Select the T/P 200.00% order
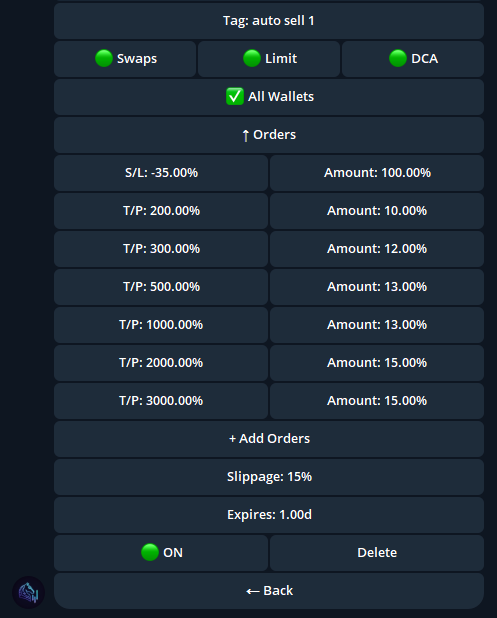Viewport: 497px width, 618px height. tap(161, 211)
